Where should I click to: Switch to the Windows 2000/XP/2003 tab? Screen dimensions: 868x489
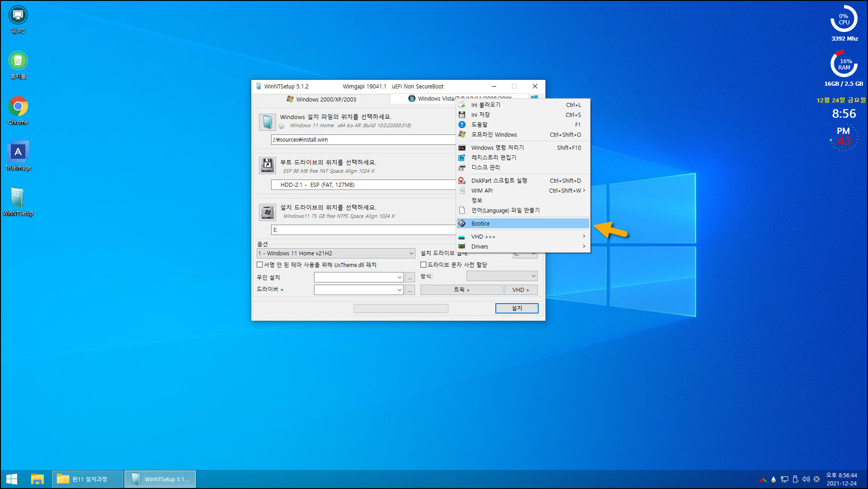click(321, 99)
